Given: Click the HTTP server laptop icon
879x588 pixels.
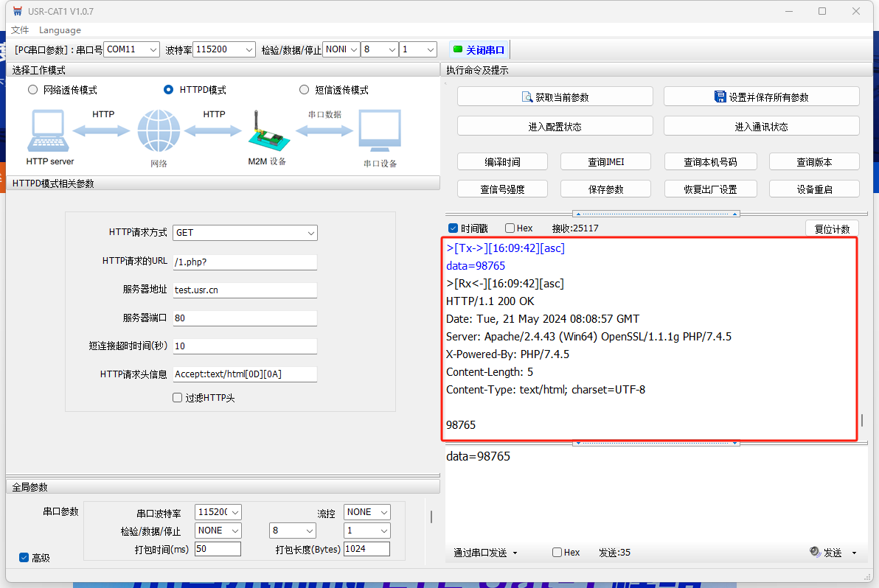Looking at the screenshot, I should pyautogui.click(x=49, y=131).
